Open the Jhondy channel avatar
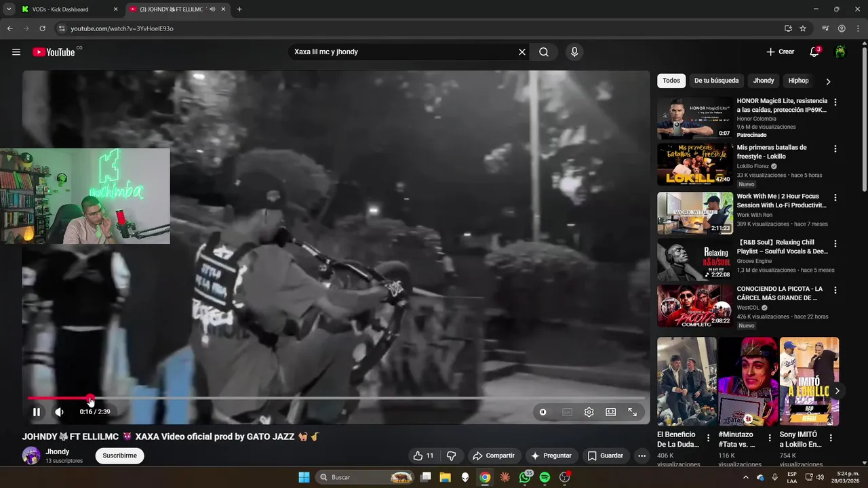Viewport: 868px width, 488px height. [31, 455]
